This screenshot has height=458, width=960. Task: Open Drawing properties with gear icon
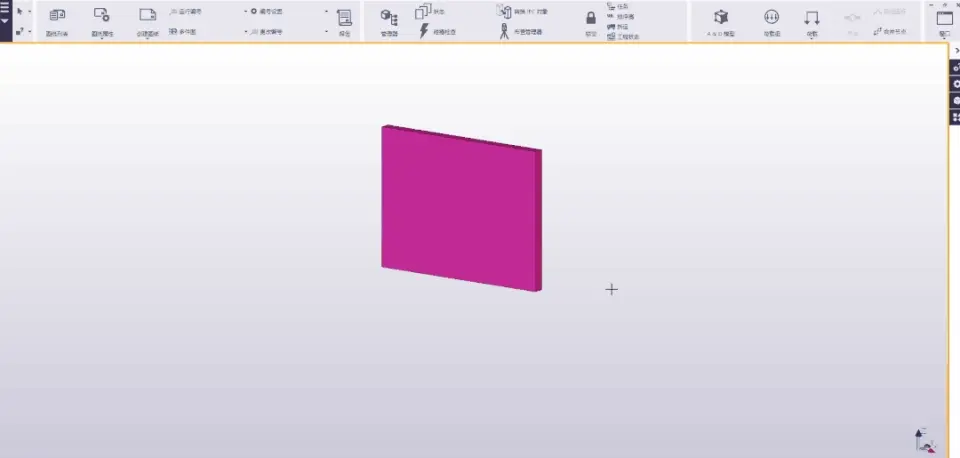[x=102, y=21]
